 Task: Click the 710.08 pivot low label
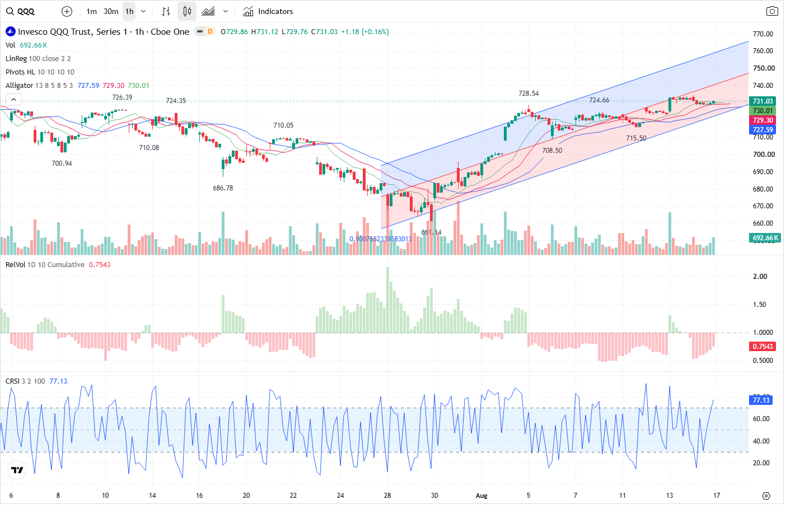149,148
